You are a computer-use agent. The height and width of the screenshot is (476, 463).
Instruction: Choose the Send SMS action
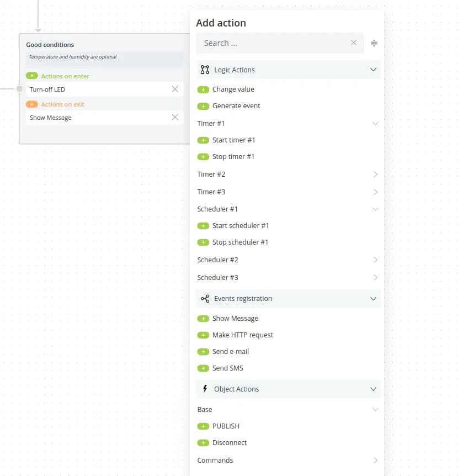pyautogui.click(x=227, y=368)
